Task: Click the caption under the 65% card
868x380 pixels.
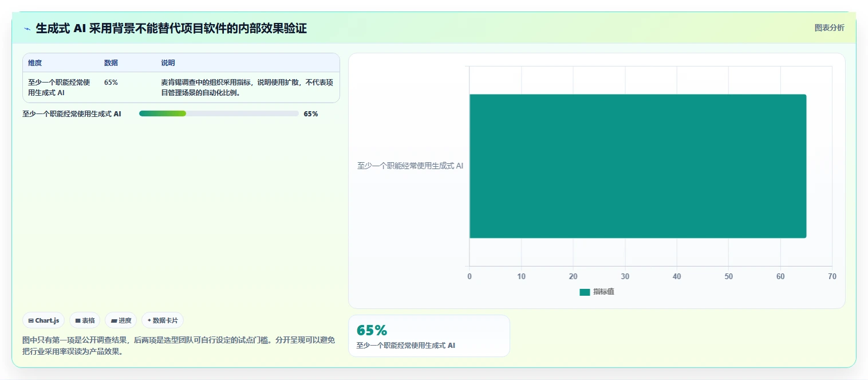Action: coord(405,346)
